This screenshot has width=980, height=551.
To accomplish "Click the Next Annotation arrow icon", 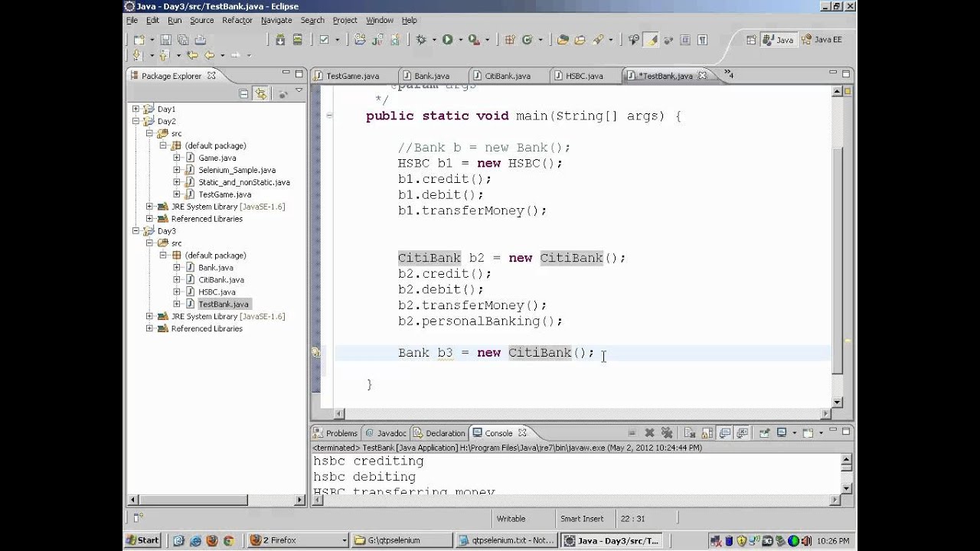I will point(138,55).
